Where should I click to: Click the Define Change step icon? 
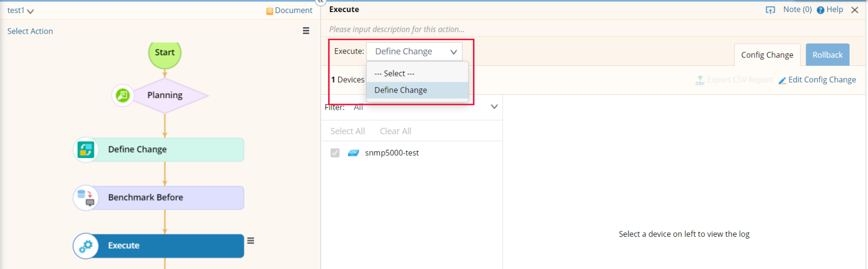[x=86, y=149]
